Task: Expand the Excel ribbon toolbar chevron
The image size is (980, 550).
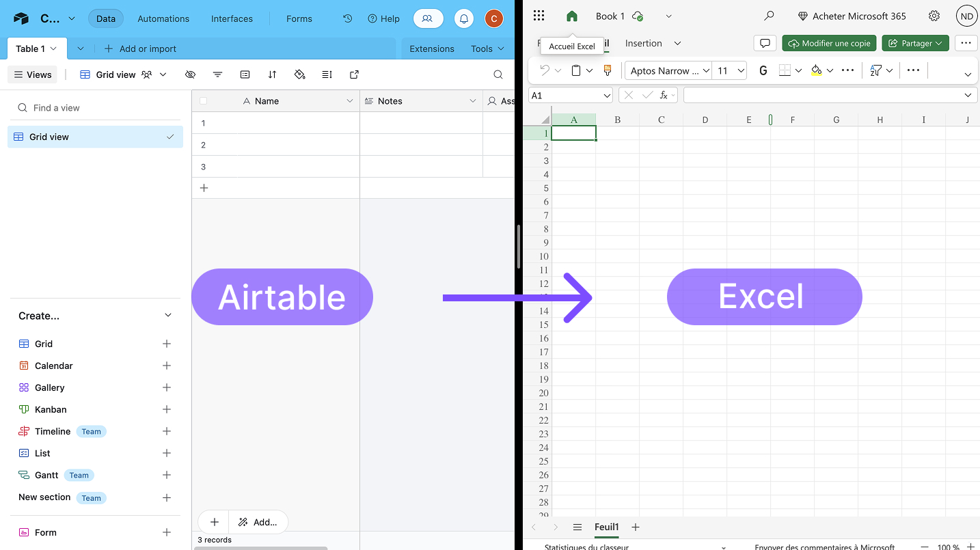Action: (968, 74)
